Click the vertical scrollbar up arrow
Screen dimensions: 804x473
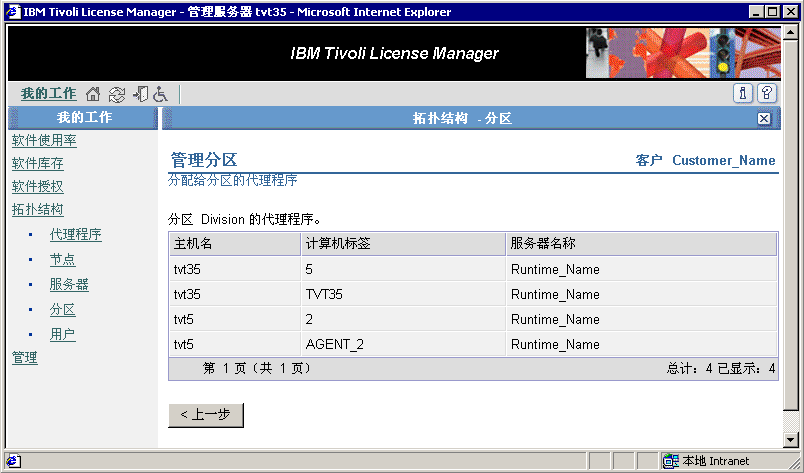click(x=791, y=34)
